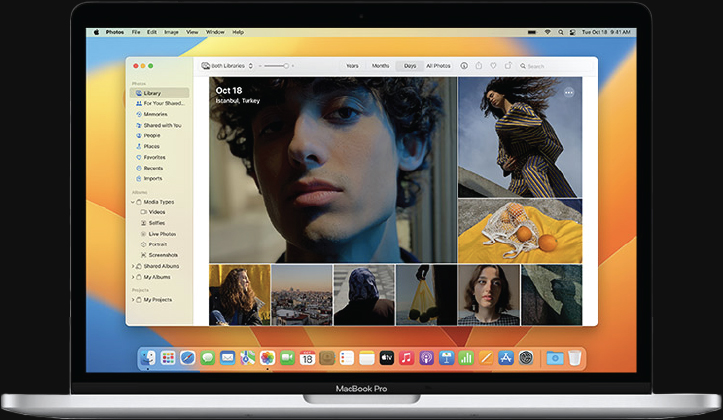
Task: Open Music from the Dock
Action: pos(406,358)
